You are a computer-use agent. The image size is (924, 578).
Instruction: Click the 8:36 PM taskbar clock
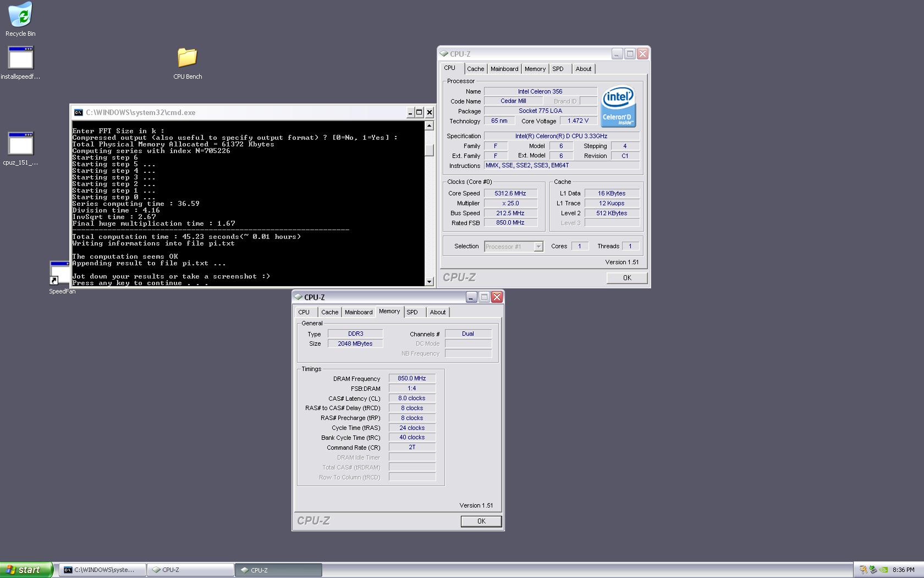[904, 570]
